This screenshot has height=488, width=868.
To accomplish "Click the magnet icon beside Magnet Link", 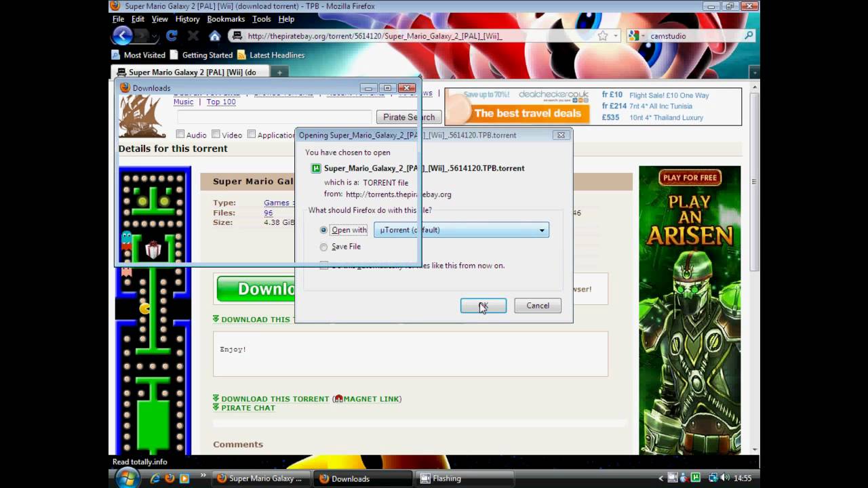I will click(x=338, y=399).
